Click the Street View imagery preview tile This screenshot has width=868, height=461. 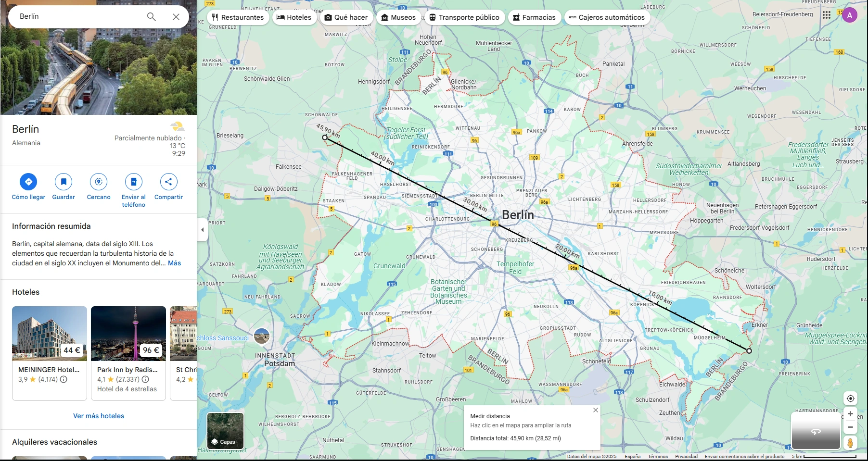(816, 431)
